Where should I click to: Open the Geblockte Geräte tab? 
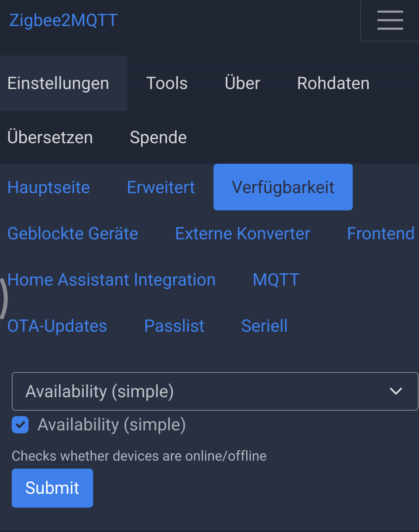73,233
